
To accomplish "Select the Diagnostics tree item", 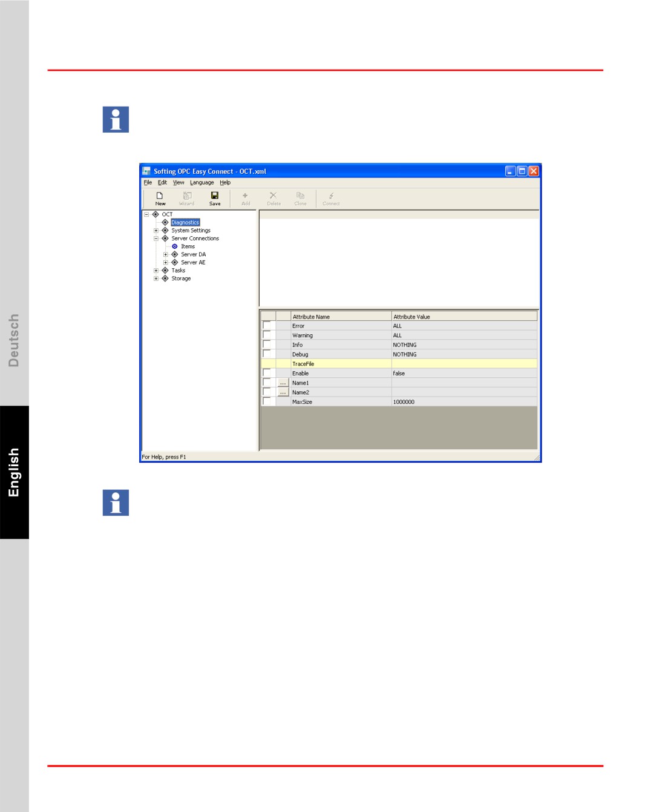I will (185, 222).
